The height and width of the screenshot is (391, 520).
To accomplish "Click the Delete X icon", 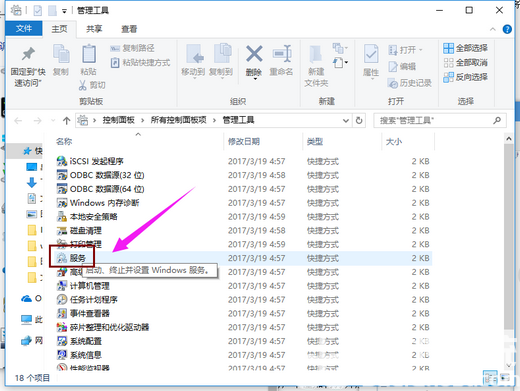I will [254, 54].
